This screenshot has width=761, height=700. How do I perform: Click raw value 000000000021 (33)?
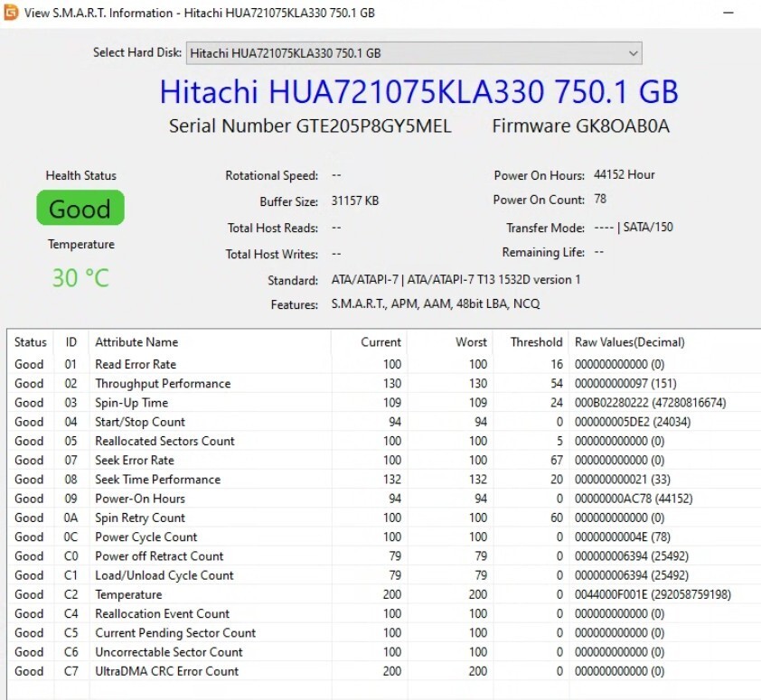[x=622, y=480]
